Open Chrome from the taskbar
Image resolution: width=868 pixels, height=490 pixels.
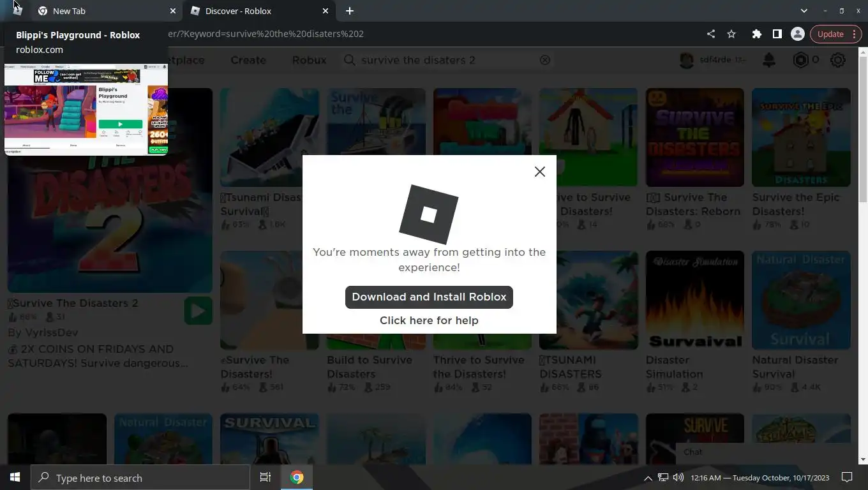click(297, 477)
